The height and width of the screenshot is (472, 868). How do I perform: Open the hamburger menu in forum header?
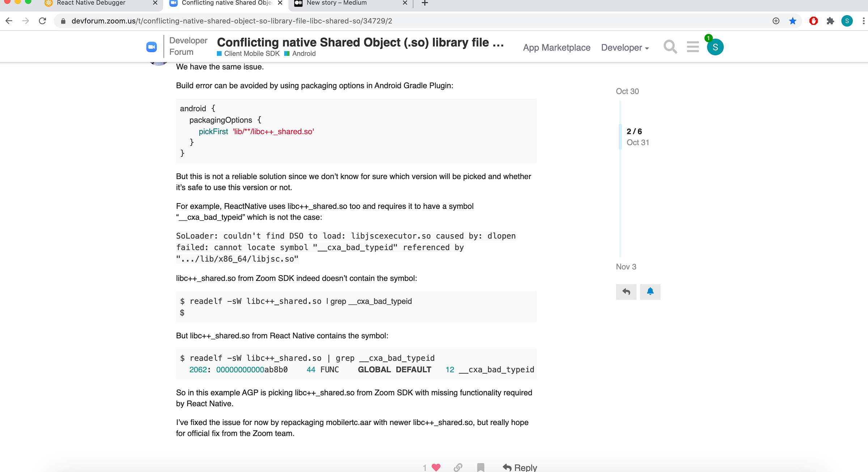click(x=693, y=47)
